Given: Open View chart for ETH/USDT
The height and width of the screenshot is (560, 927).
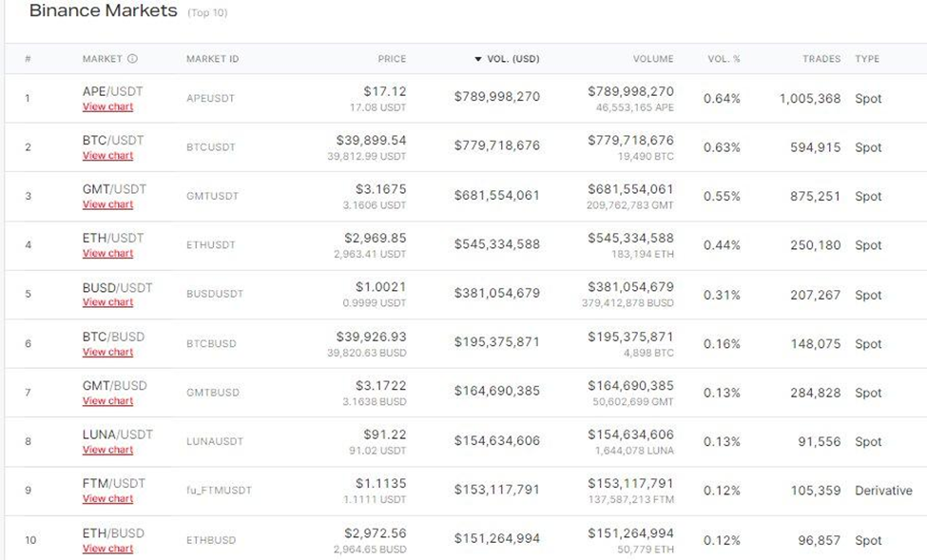Looking at the screenshot, I should click(x=107, y=254).
